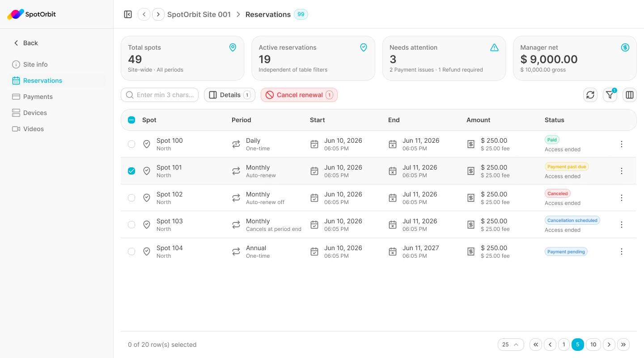This screenshot has width=644, height=358.
Task: Open the table filter options
Action: (x=610, y=95)
